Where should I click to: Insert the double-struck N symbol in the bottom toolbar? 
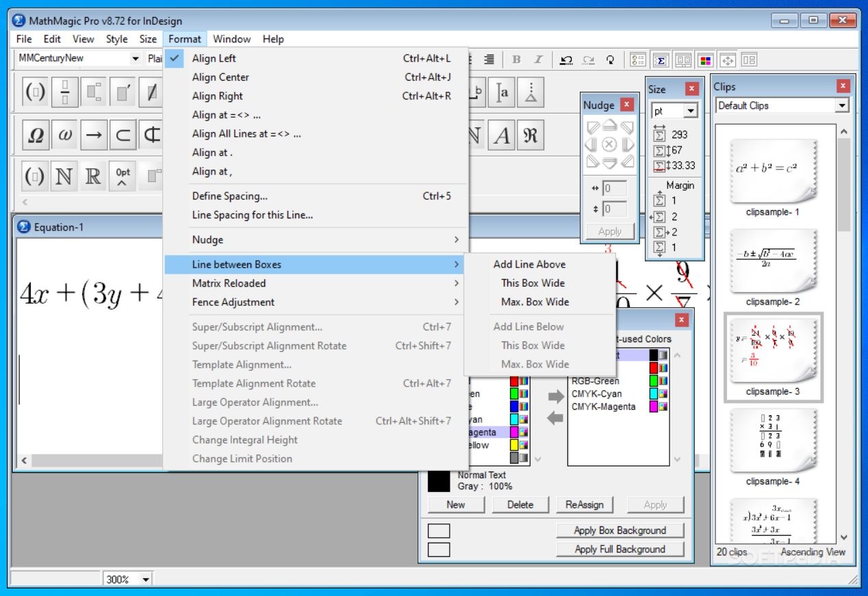(64, 177)
